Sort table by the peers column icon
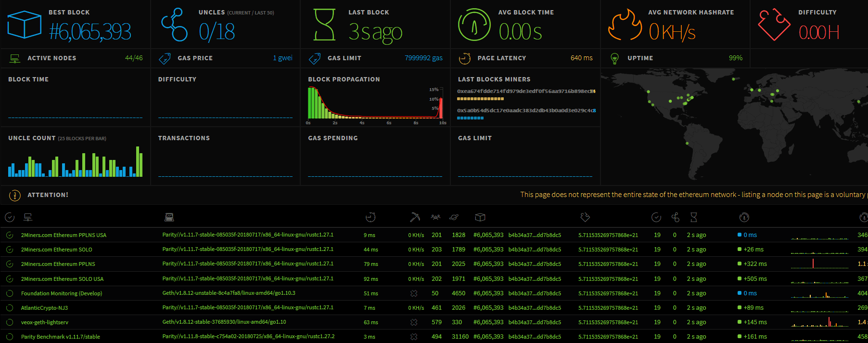The width and height of the screenshot is (868, 343). point(435,217)
